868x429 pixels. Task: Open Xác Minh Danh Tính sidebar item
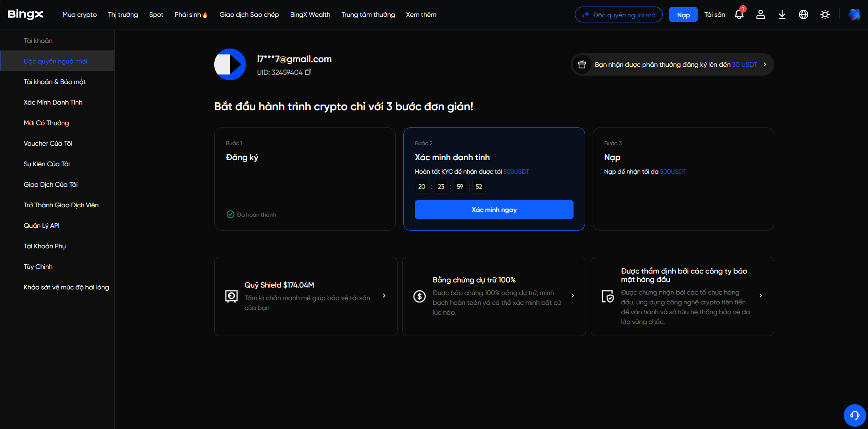click(x=57, y=102)
